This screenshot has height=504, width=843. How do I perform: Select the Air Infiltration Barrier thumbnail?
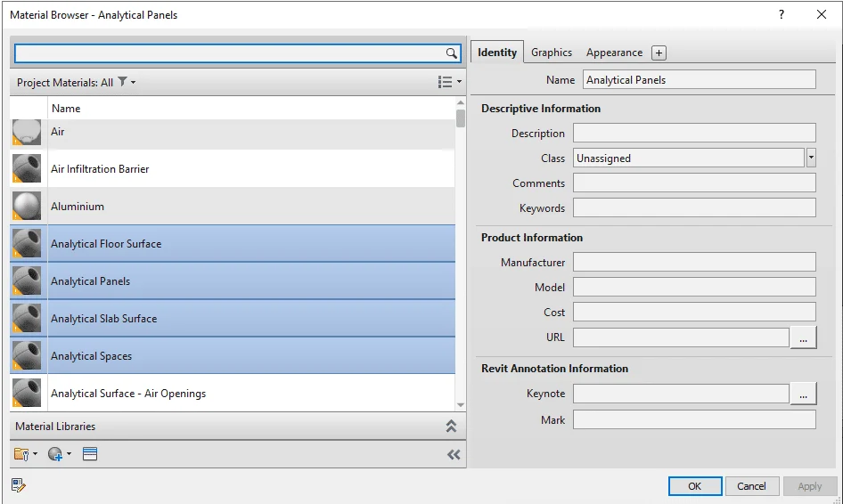[27, 168]
